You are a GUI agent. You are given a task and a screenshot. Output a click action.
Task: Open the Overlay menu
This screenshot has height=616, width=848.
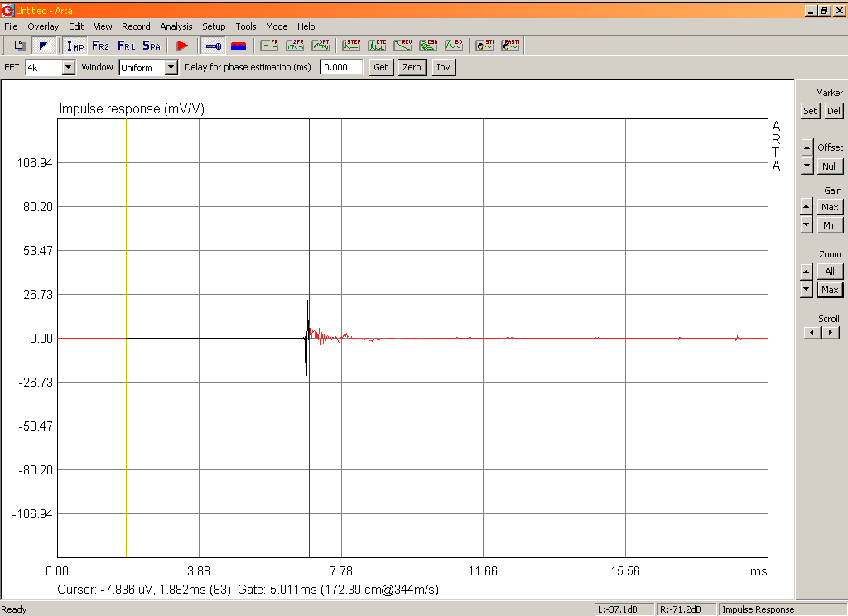tap(43, 26)
